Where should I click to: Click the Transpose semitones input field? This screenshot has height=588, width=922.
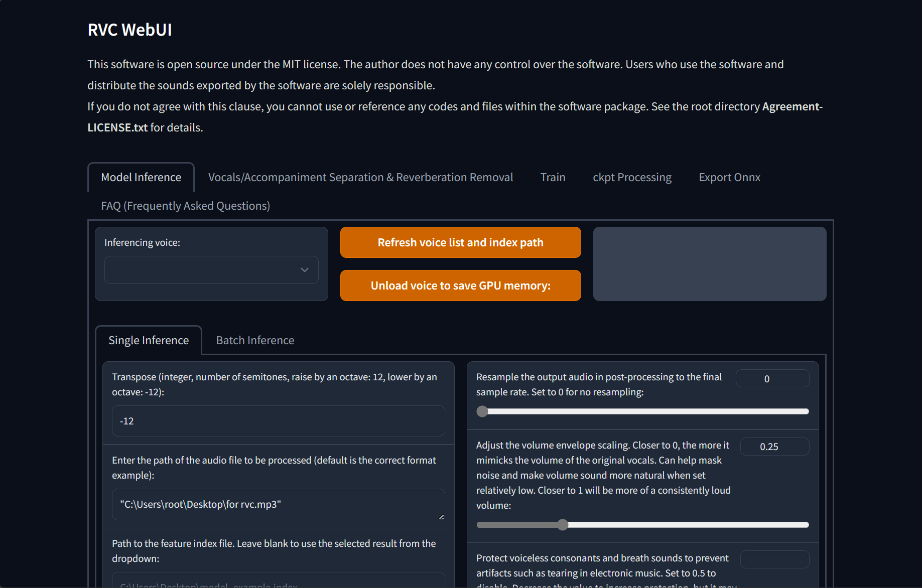(x=278, y=421)
